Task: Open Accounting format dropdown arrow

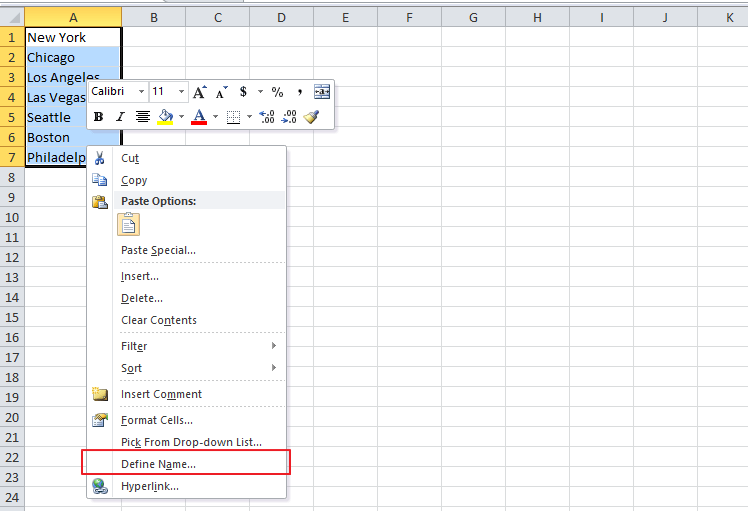Action: pos(260,91)
